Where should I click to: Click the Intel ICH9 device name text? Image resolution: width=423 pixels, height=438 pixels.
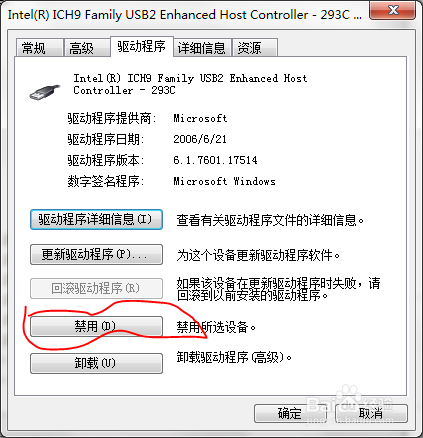pos(190,84)
